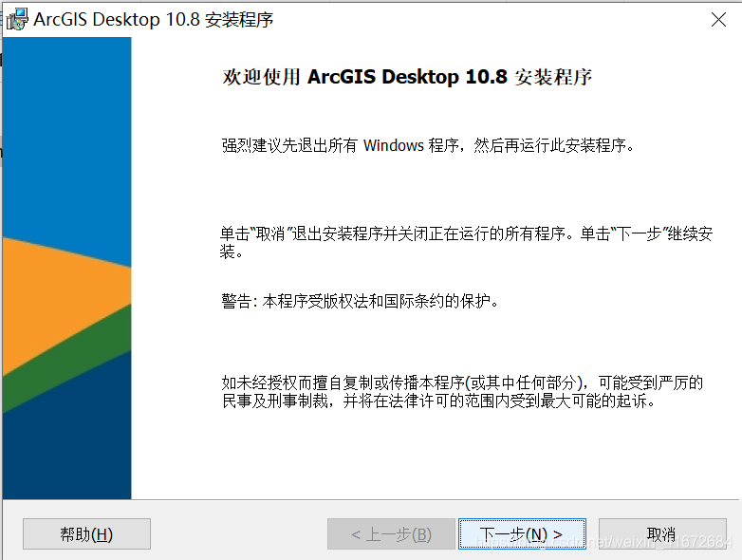Close the ArcGIS Desktop 10.8 installer window
The image size is (742, 560).
point(718,19)
